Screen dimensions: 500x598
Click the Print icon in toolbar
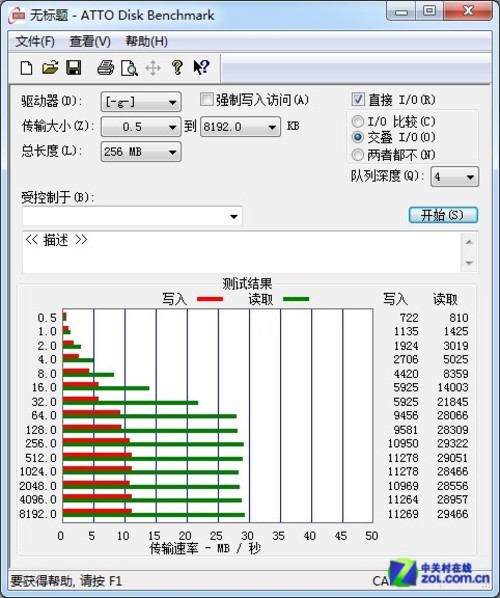tap(105, 68)
